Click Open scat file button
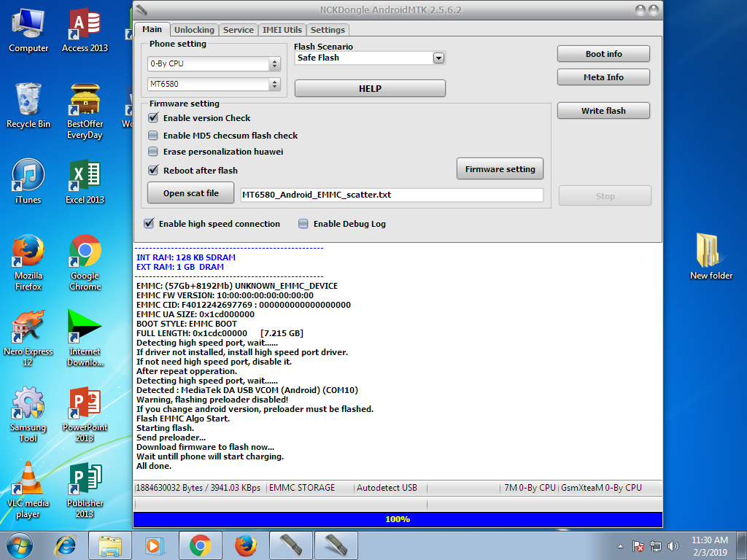 pyautogui.click(x=191, y=192)
